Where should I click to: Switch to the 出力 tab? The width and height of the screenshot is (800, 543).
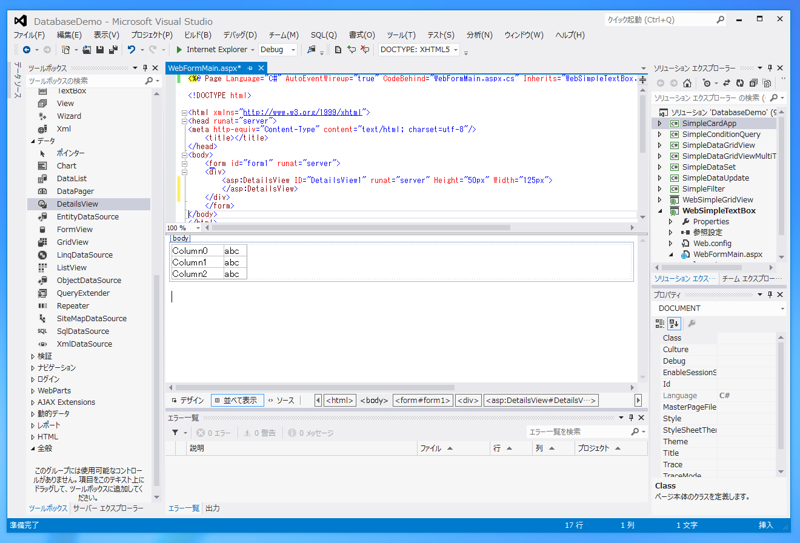(x=212, y=508)
